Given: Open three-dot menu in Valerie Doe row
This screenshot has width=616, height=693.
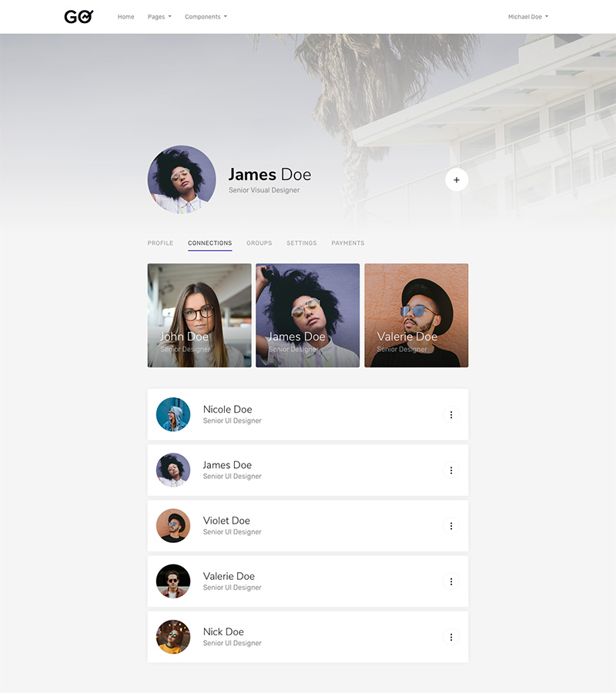Looking at the screenshot, I should [x=451, y=581].
